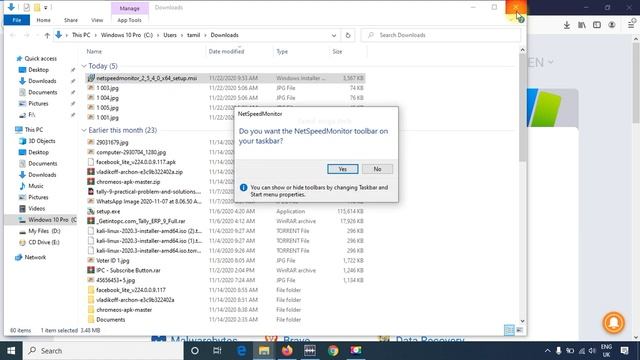Click browser downloads icon in Firefox window
Image resolution: width=640 pixels, height=360 pixels.
click(567, 25)
